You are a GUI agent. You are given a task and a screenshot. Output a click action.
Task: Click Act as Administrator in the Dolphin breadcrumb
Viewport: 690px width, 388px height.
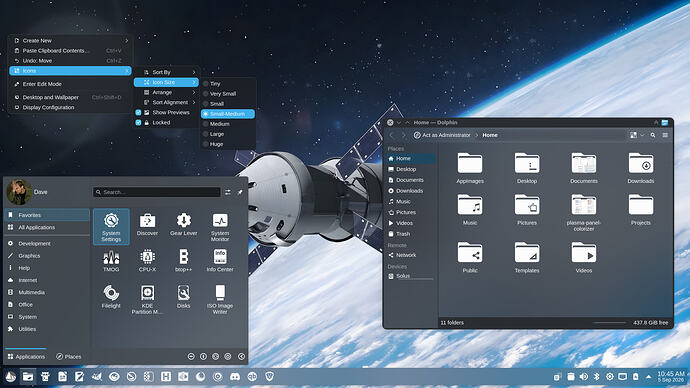[x=442, y=135]
